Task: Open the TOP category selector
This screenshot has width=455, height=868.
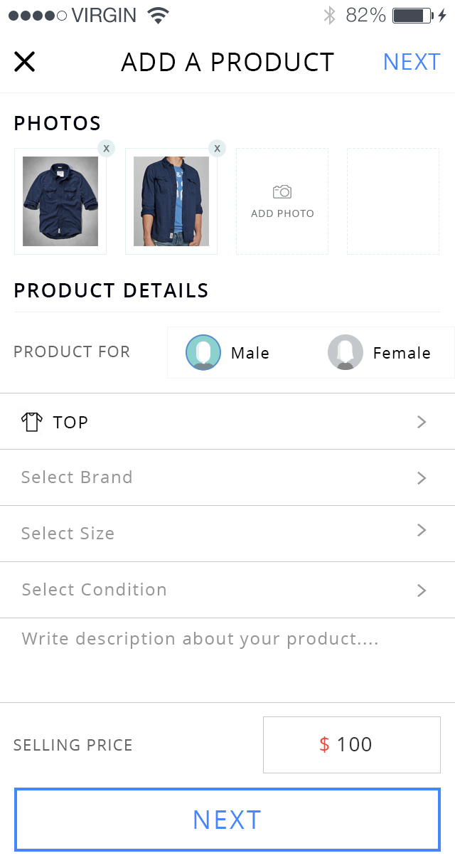Action: pyautogui.click(x=227, y=422)
